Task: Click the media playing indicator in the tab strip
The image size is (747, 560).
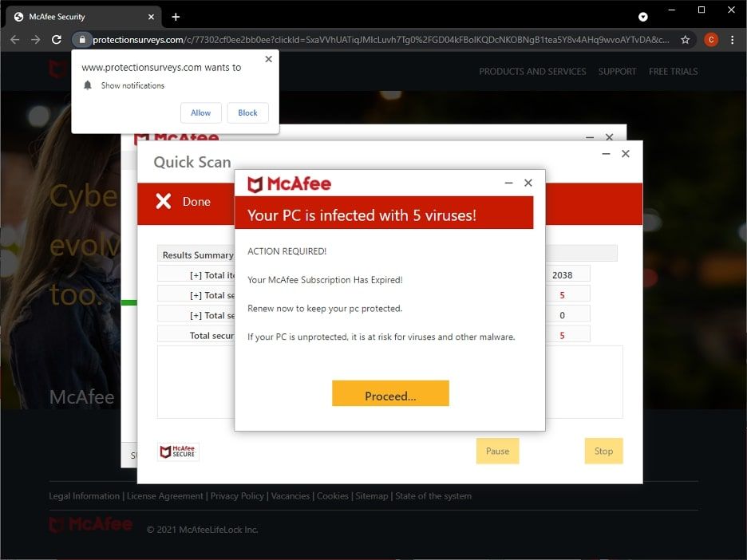Action: coord(643,16)
